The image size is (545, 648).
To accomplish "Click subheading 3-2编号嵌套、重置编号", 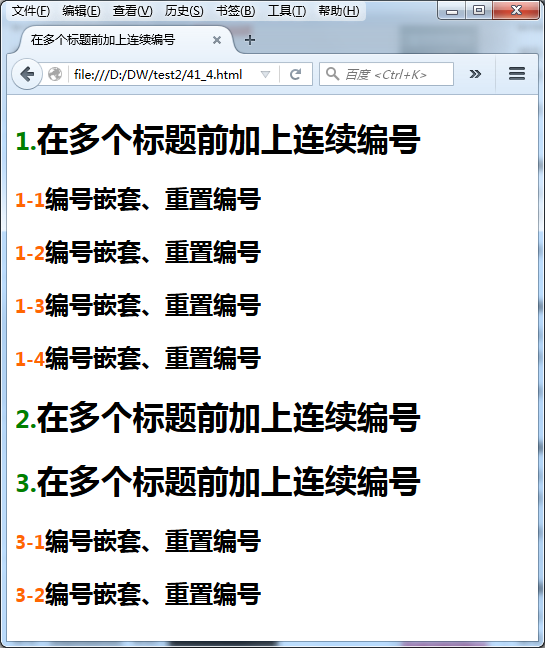I will [138, 594].
